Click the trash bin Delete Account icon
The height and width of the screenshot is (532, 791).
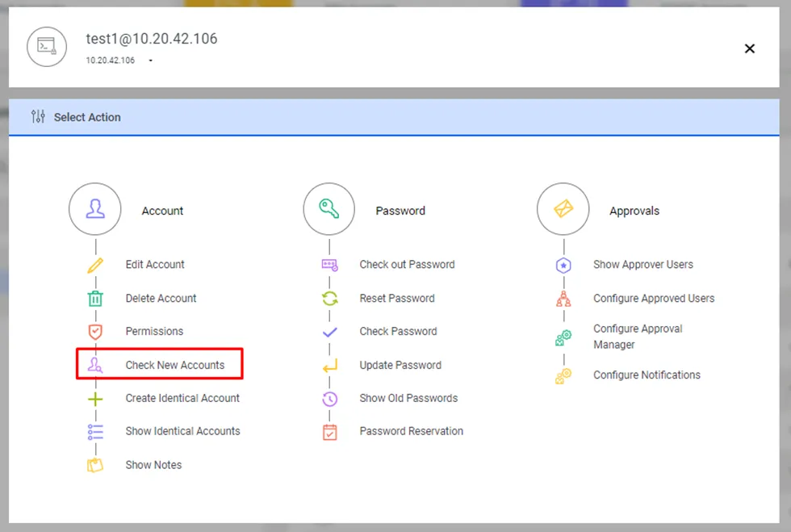click(x=95, y=299)
